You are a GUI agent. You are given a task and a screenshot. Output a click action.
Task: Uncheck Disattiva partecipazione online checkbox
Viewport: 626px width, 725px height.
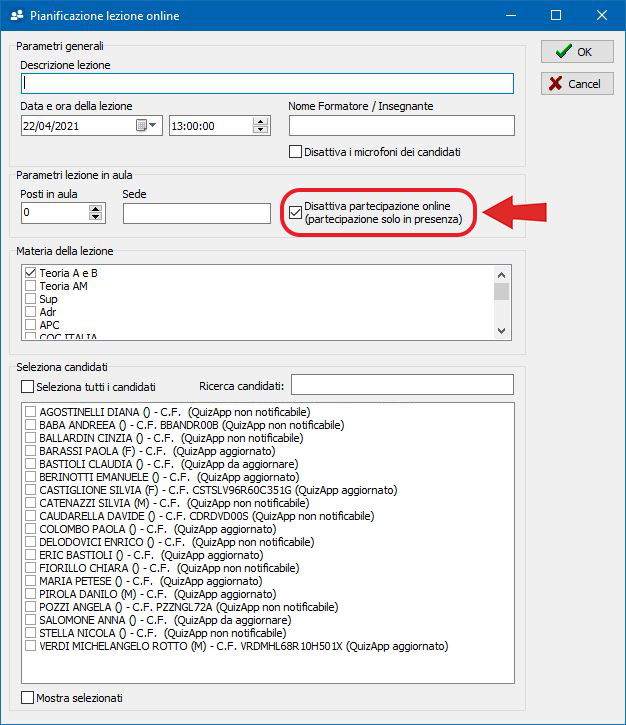point(295,212)
